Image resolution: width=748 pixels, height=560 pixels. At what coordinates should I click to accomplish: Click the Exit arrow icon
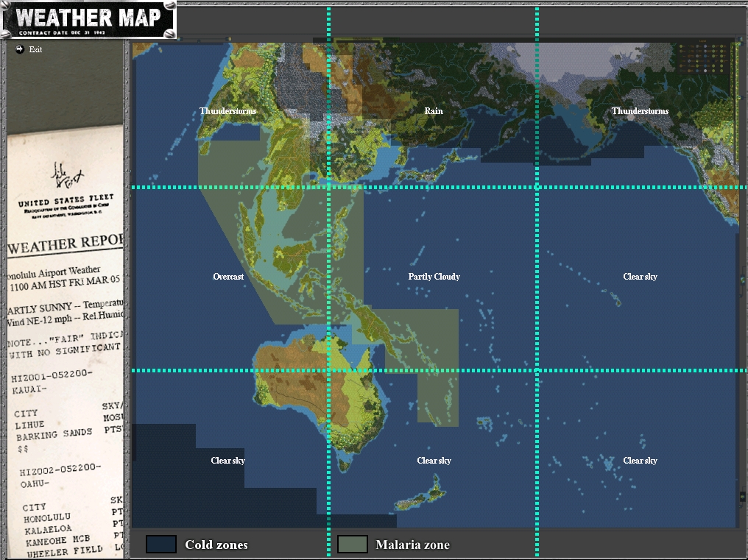click(20, 49)
